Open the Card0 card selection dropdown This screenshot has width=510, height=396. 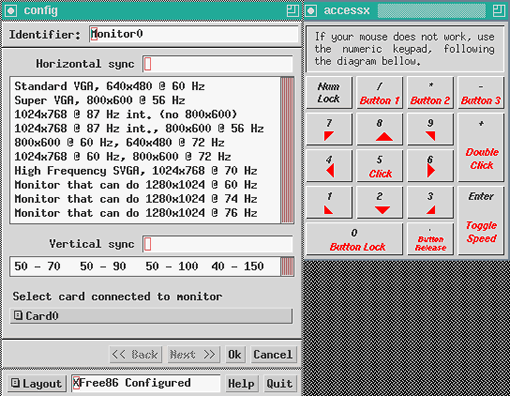coord(151,316)
